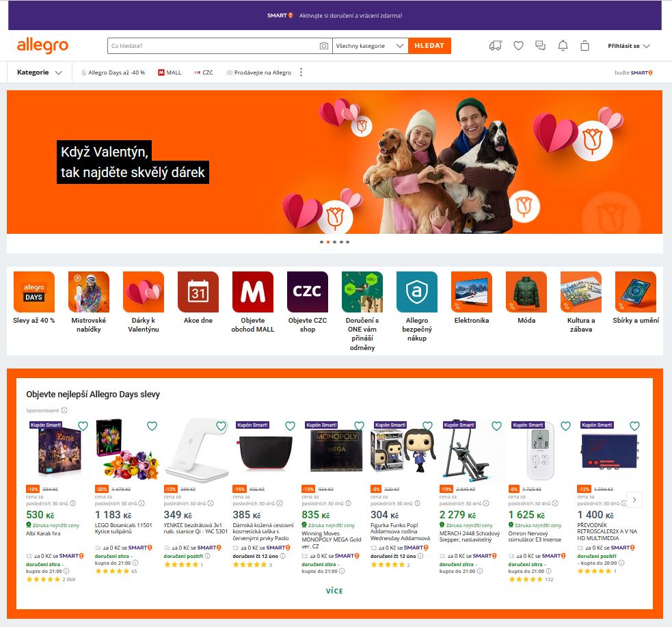The image size is (672, 627).
Task: Open favorites heart icon in header
Action: click(x=518, y=46)
